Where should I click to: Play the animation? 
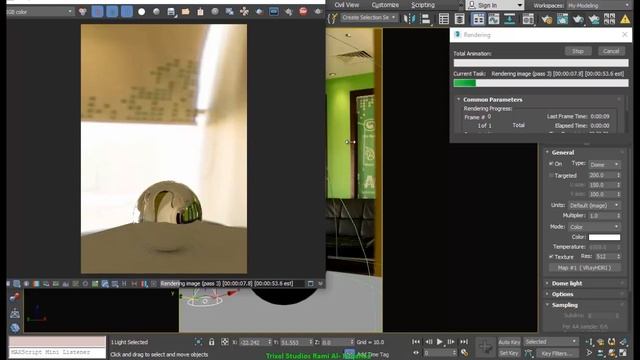coord(440,342)
